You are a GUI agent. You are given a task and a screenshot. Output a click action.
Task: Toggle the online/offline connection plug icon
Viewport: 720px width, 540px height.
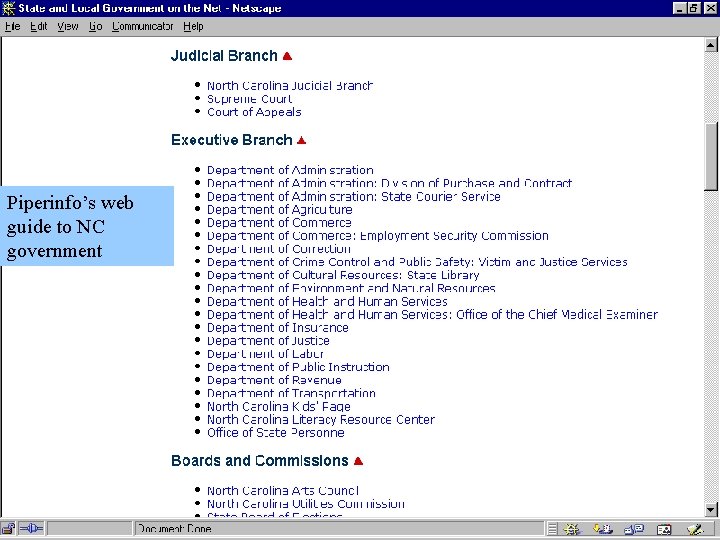31,529
